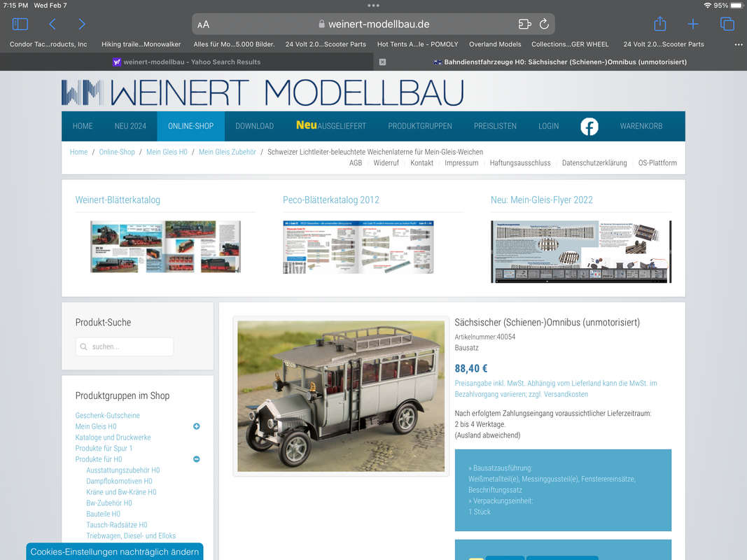Open the Weinert-Blätterkatalog thumbnail

(165, 246)
